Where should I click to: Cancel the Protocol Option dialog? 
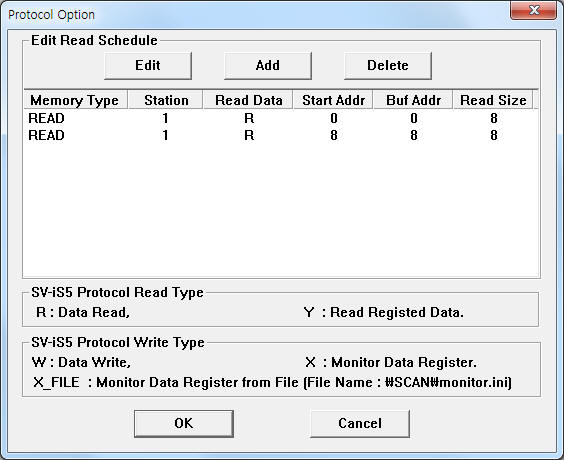pos(360,424)
